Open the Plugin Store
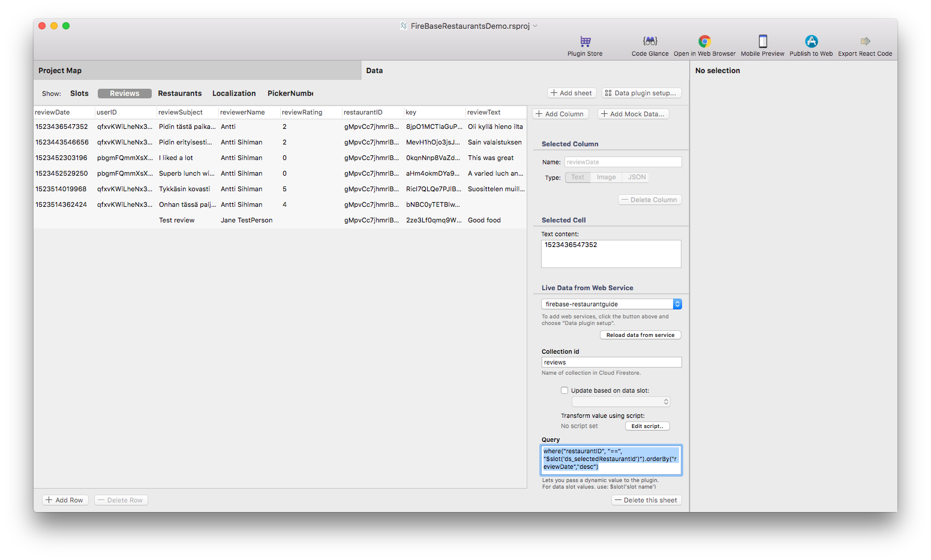 [585, 41]
